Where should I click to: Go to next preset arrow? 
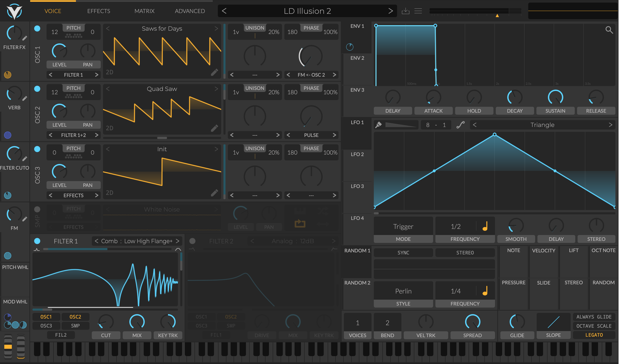click(390, 11)
